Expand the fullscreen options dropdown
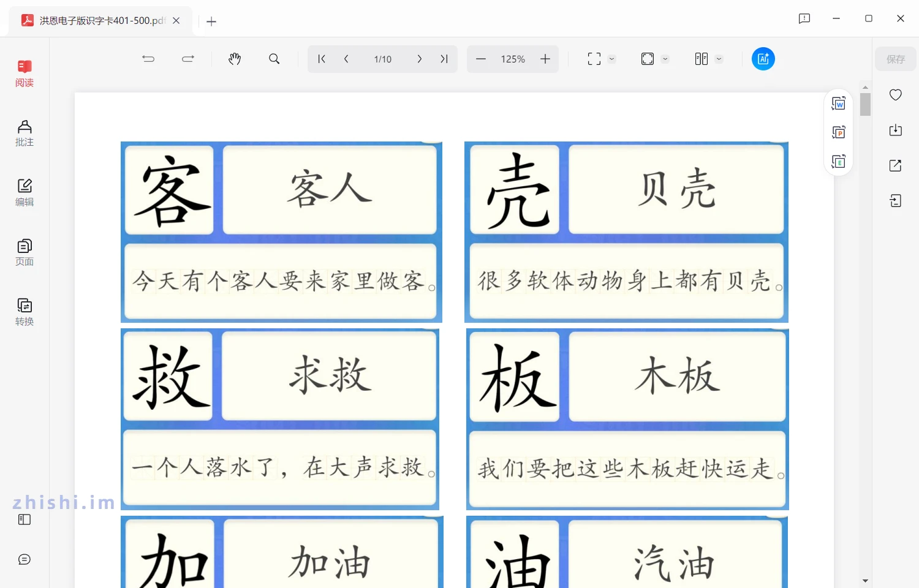The height and width of the screenshot is (588, 919). [x=611, y=59]
